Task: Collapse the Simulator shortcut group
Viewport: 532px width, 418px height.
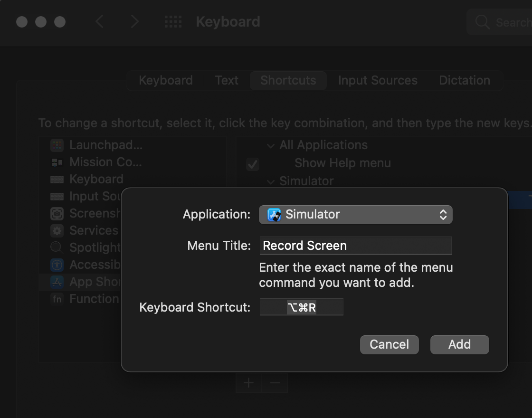Action: tap(271, 181)
